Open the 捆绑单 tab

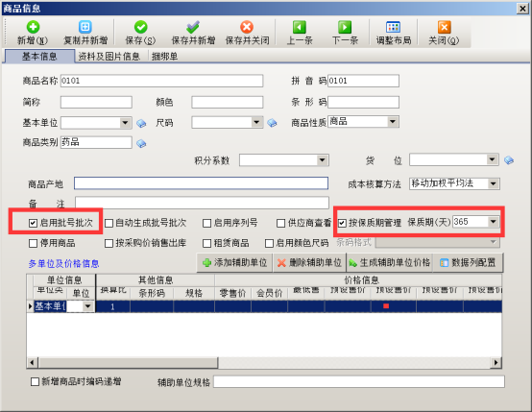coord(164,57)
